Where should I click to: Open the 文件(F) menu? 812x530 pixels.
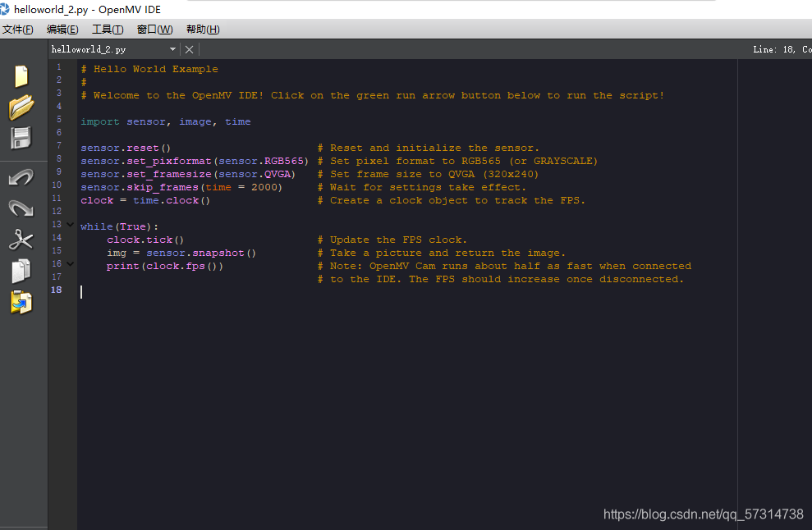click(18, 30)
